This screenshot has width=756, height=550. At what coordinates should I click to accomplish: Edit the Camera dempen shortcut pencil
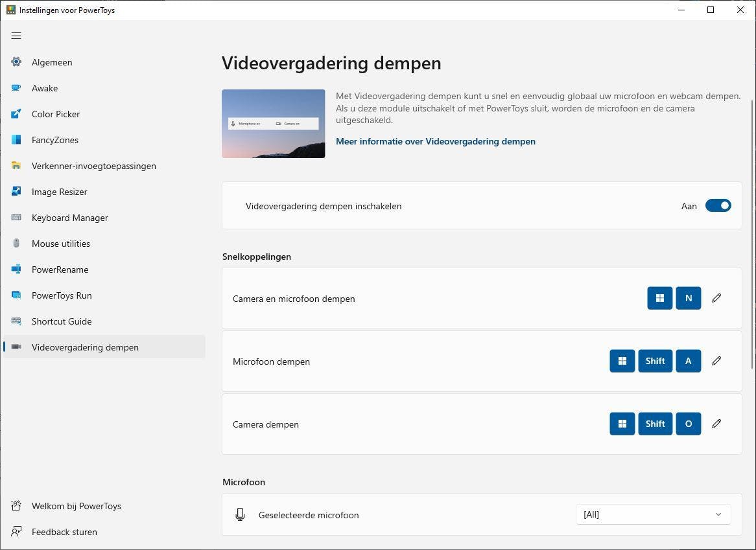point(716,424)
